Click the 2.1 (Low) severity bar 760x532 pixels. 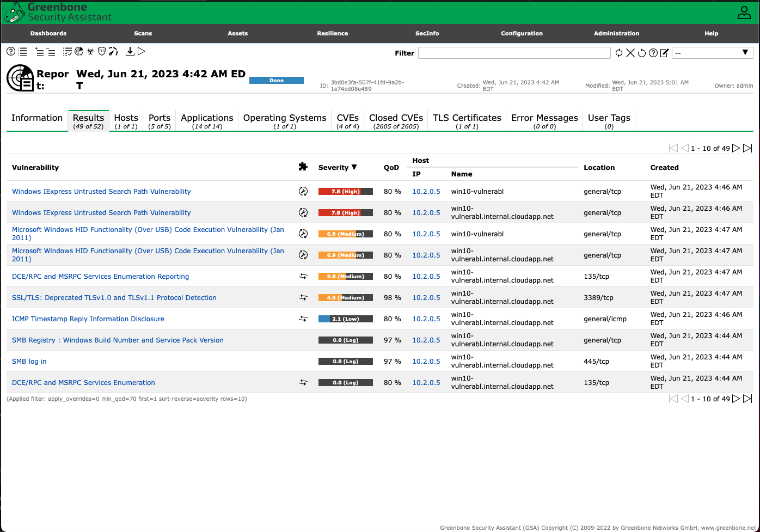(346, 319)
